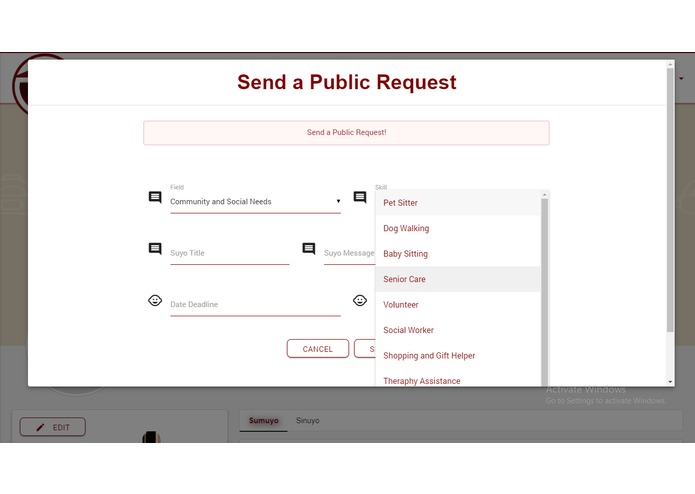Open the top-right account dropdown arrow
The image size is (695, 494).
681,78
